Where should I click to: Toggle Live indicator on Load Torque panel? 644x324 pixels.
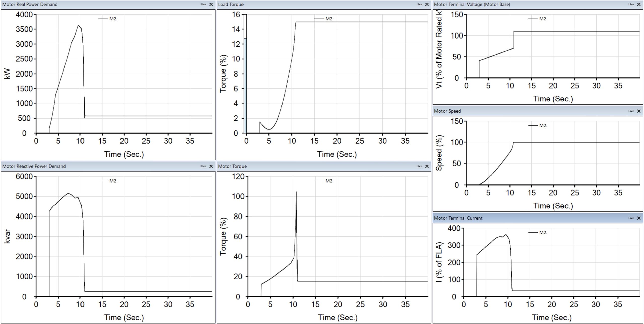(419, 4)
